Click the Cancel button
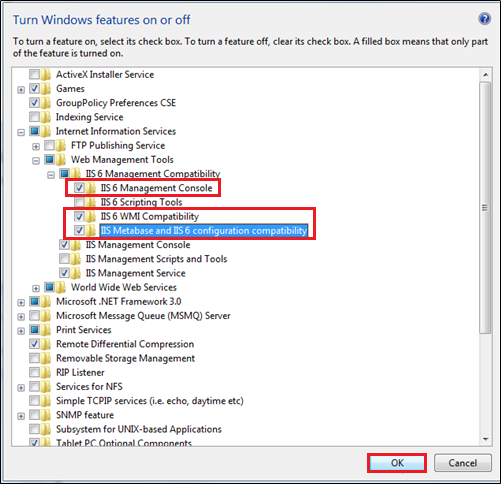 pos(463,463)
